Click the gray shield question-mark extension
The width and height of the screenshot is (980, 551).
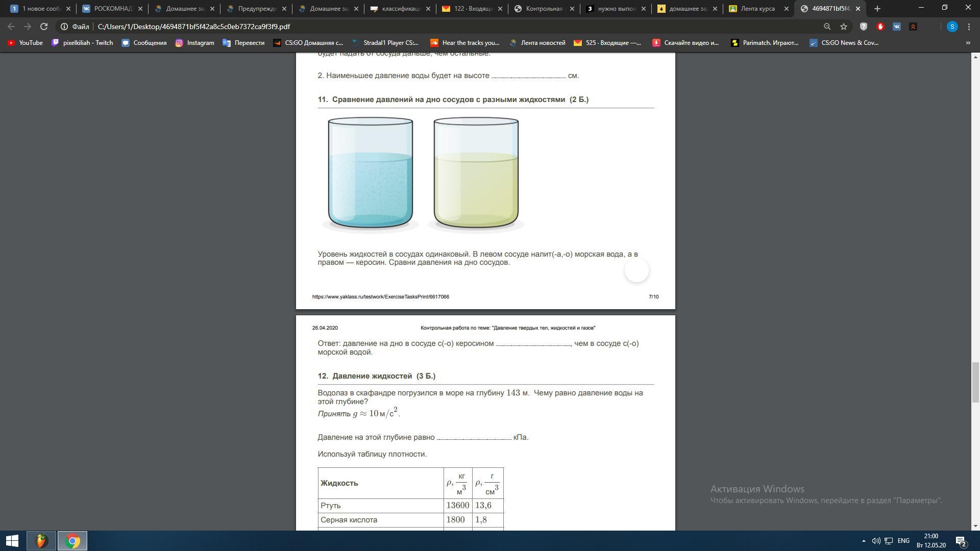click(864, 27)
